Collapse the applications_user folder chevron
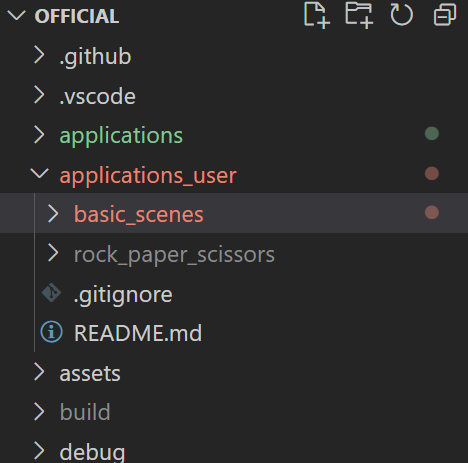 (39, 174)
